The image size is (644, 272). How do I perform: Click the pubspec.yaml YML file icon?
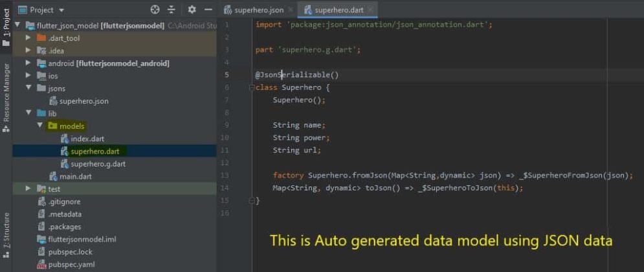pyautogui.click(x=41, y=265)
